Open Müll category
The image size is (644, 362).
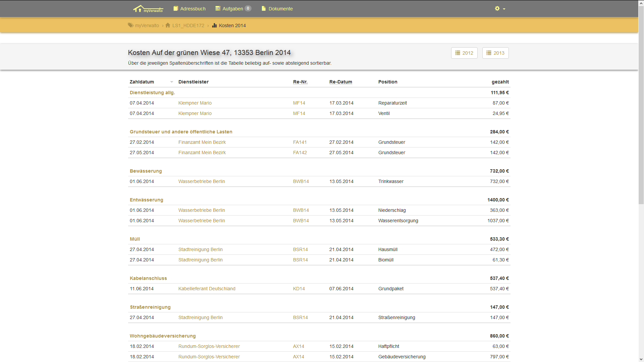[x=135, y=239]
